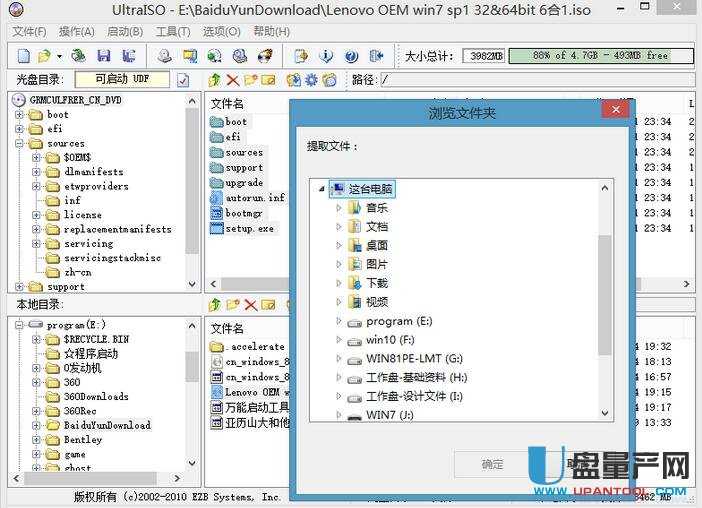
Task: Click the red X delete icon in the local pane
Action: point(250,304)
